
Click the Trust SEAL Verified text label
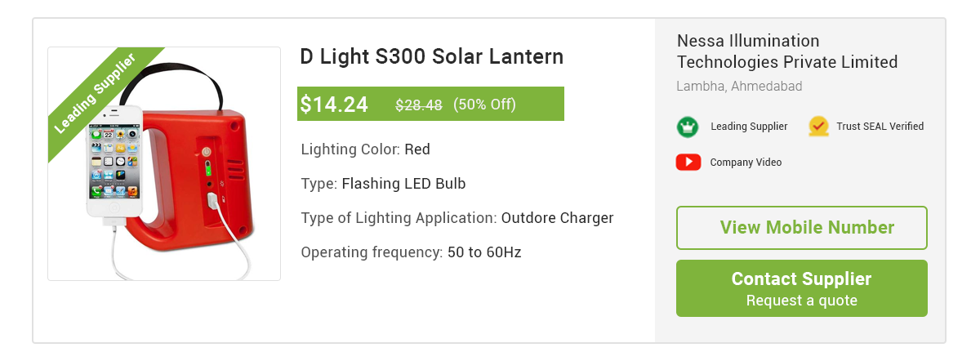(x=880, y=127)
